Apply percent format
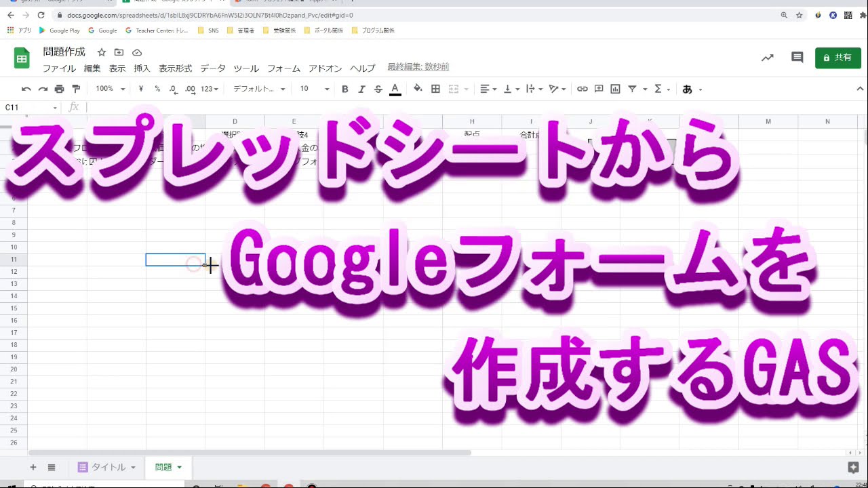 pos(157,89)
